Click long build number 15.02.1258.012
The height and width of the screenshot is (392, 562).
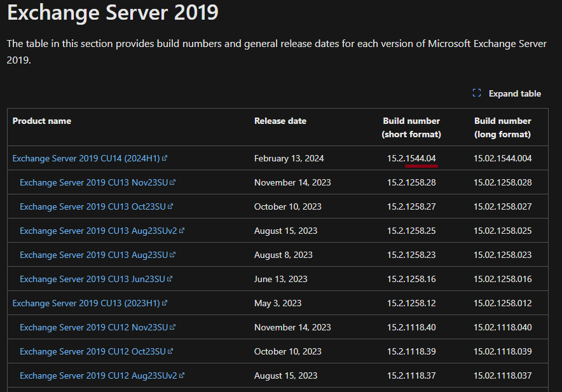click(502, 303)
